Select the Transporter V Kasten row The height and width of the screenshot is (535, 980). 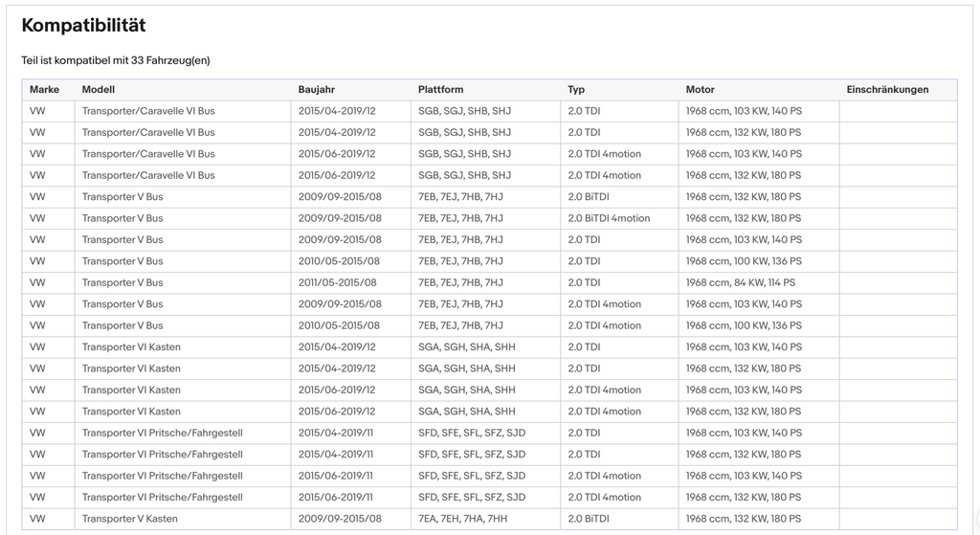[489, 519]
